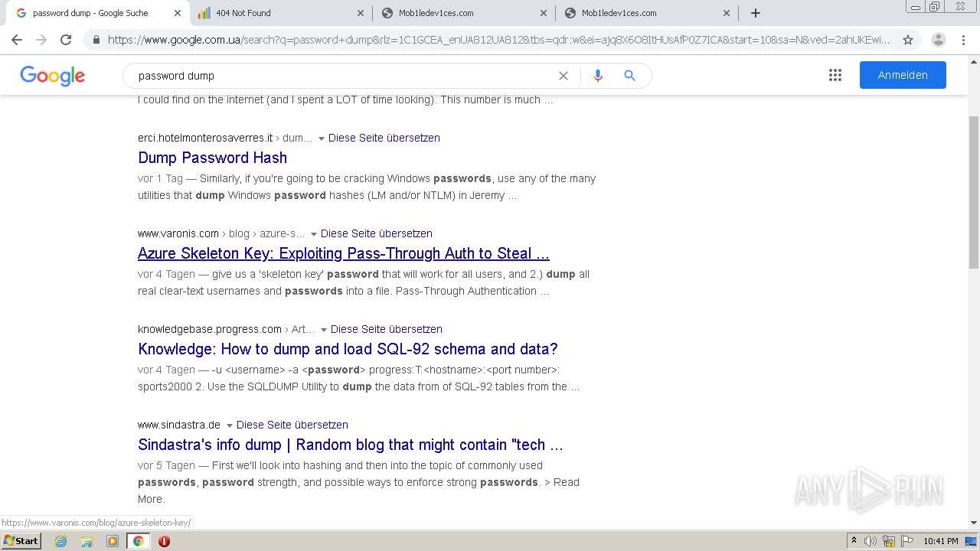Open the file explorer folder on the taskbar
This screenshot has width=980, height=551.
(x=87, y=541)
